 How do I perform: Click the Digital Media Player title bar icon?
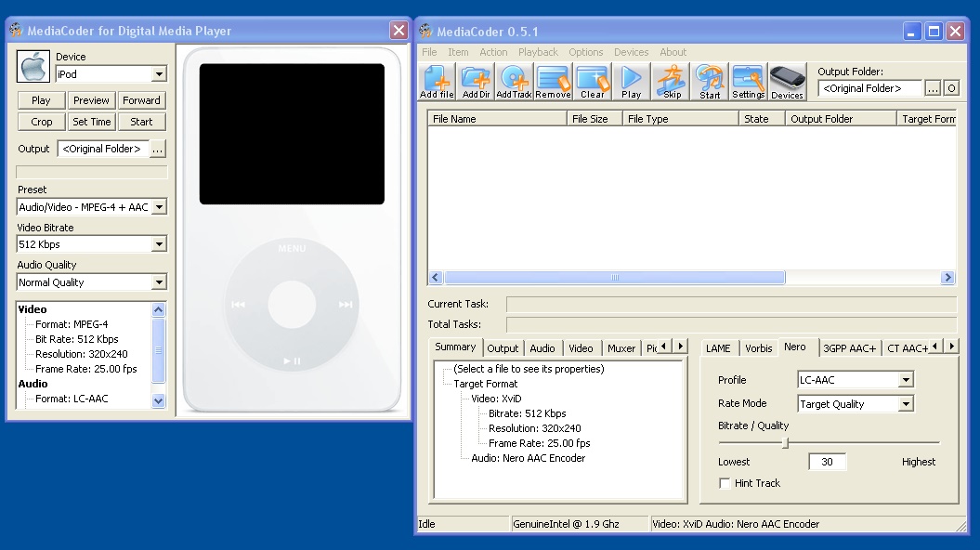(16, 30)
